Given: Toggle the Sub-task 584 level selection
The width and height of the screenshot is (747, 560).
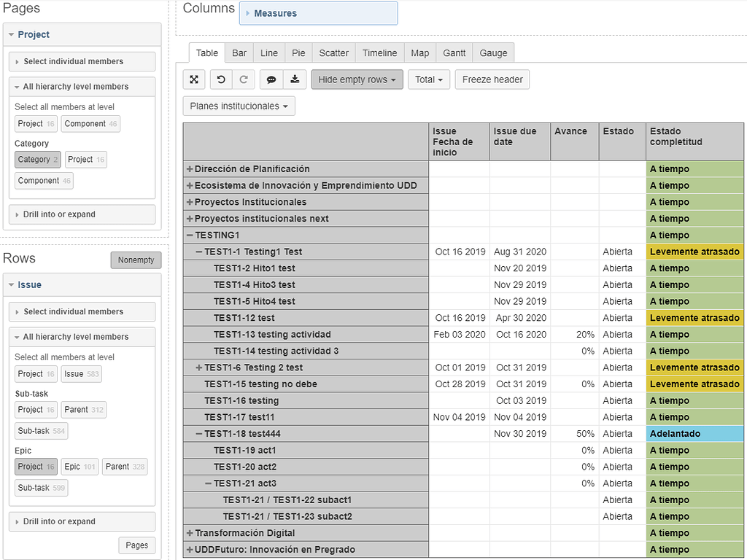Looking at the screenshot, I should click(41, 431).
